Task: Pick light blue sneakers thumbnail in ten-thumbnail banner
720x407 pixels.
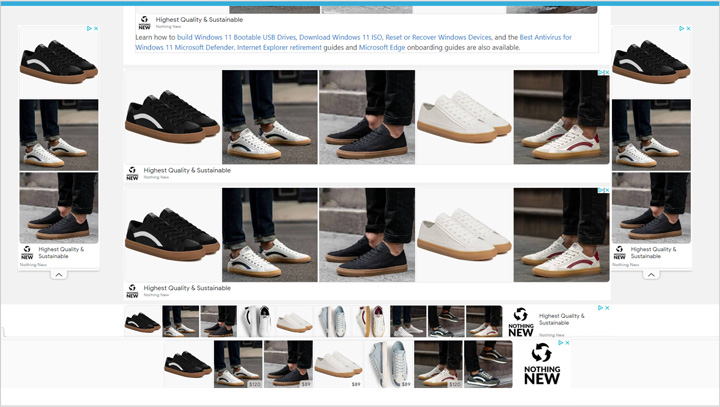Action: point(332,322)
